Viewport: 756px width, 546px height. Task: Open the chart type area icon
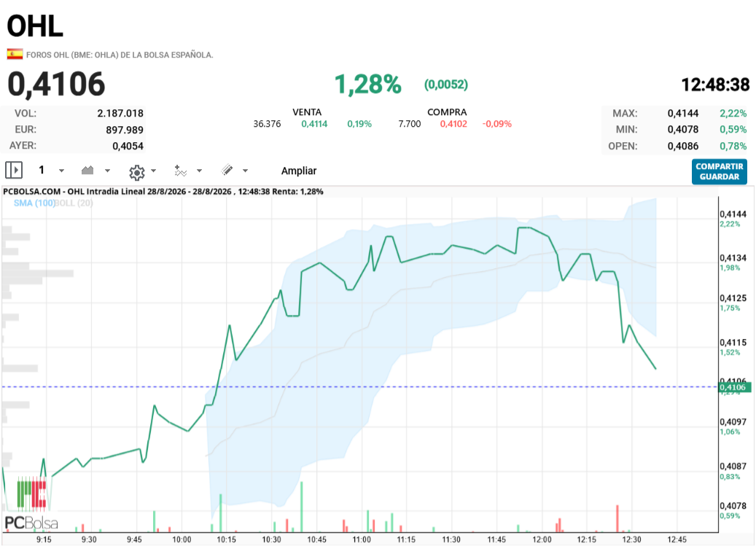tap(87, 170)
